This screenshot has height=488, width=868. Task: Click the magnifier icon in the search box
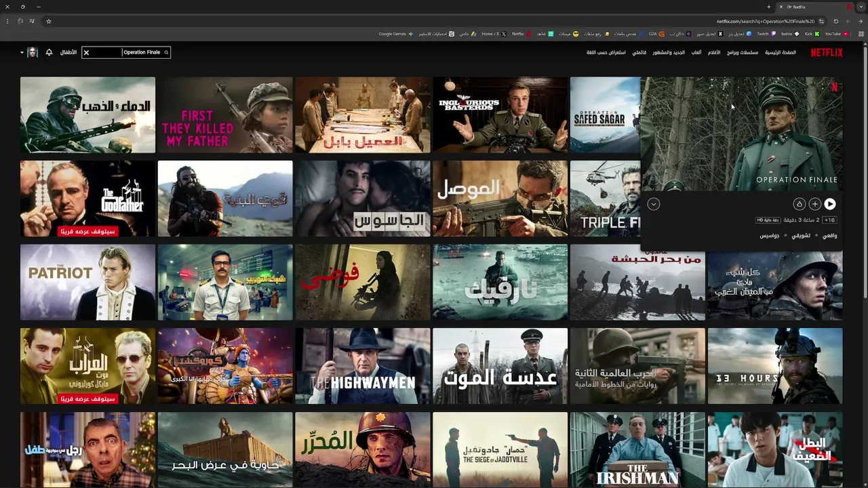[165, 52]
